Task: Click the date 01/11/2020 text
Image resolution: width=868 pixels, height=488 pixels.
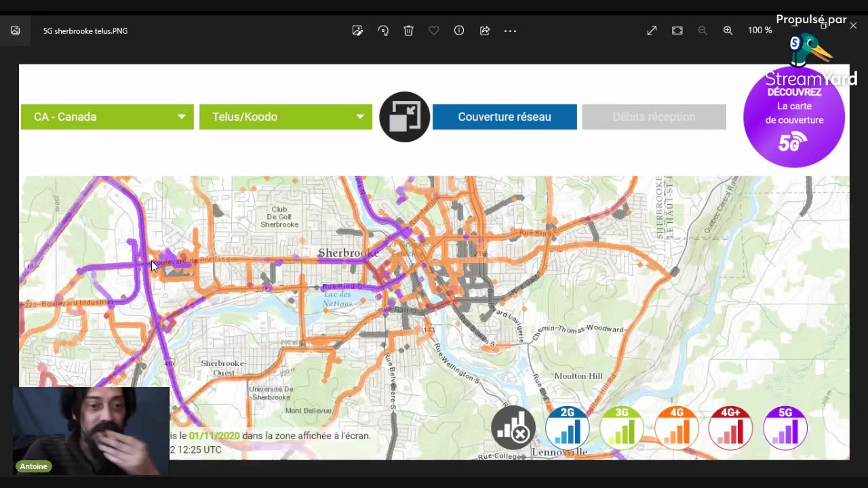Action: pyautogui.click(x=214, y=436)
